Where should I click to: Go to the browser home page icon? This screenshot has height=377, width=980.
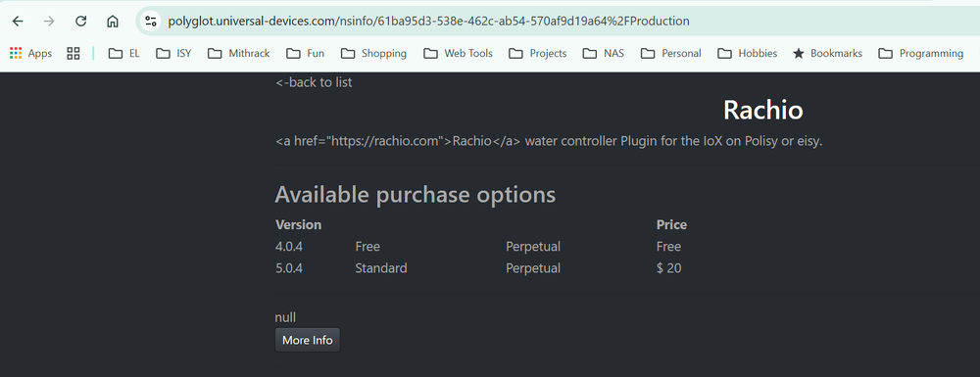[x=113, y=22]
